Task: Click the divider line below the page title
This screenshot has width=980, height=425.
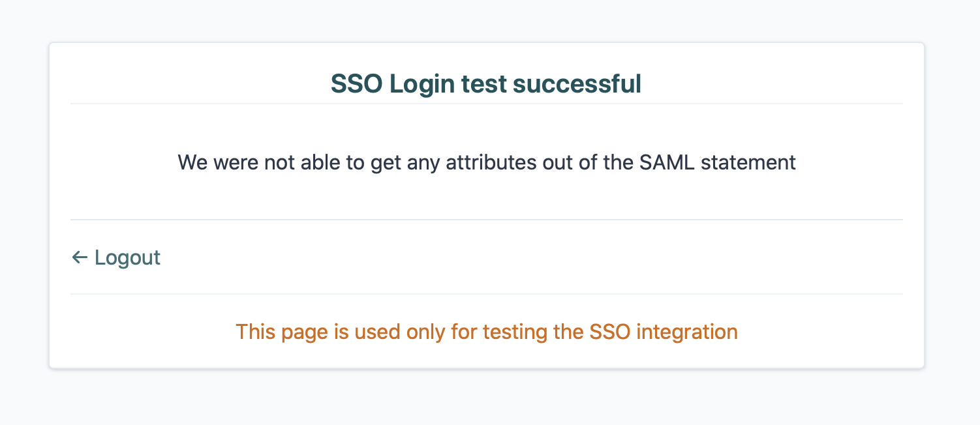Action: 485,103
